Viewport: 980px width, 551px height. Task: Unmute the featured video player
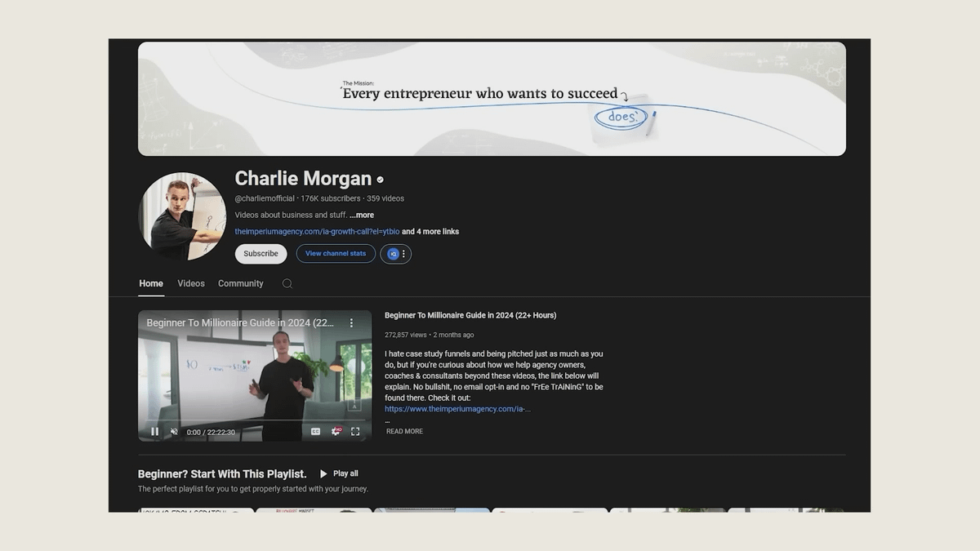tap(174, 432)
